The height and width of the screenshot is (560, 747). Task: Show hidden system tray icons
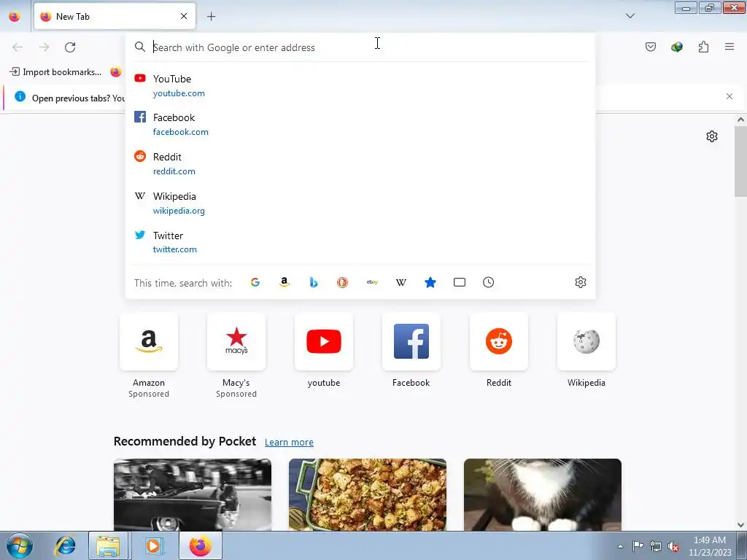pyautogui.click(x=620, y=546)
